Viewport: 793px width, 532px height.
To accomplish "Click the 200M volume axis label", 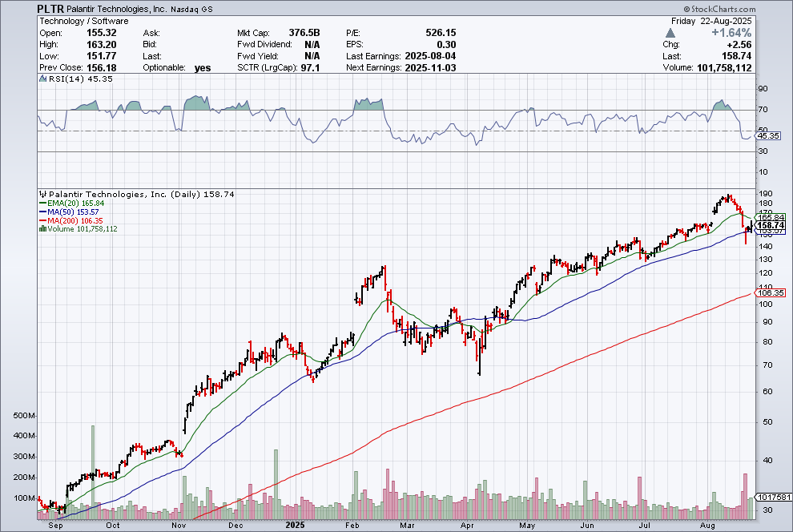I will point(24,478).
